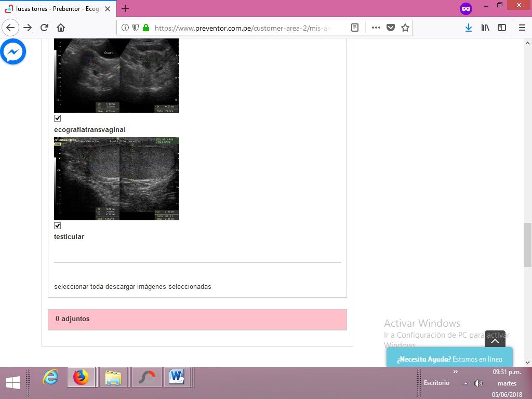
Task: Click the testicular caption text
Action: tap(69, 236)
